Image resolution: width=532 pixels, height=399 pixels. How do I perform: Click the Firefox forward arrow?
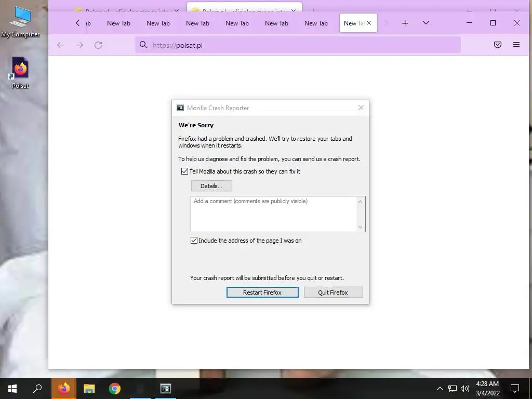[x=79, y=45]
